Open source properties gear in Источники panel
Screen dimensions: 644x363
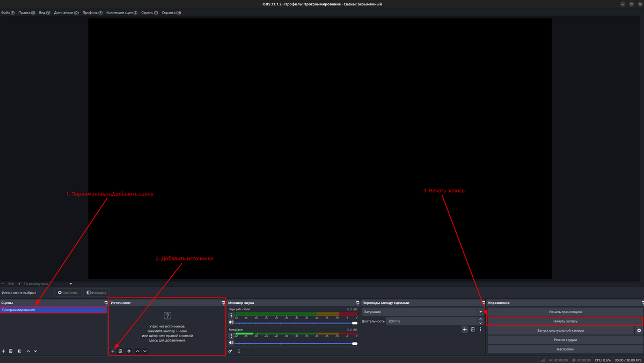tap(129, 351)
